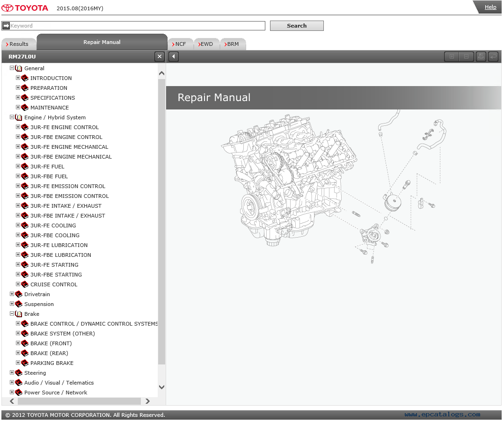Click the Engine / Hybrid System open book icon
The image size is (504, 422).
(x=19, y=117)
